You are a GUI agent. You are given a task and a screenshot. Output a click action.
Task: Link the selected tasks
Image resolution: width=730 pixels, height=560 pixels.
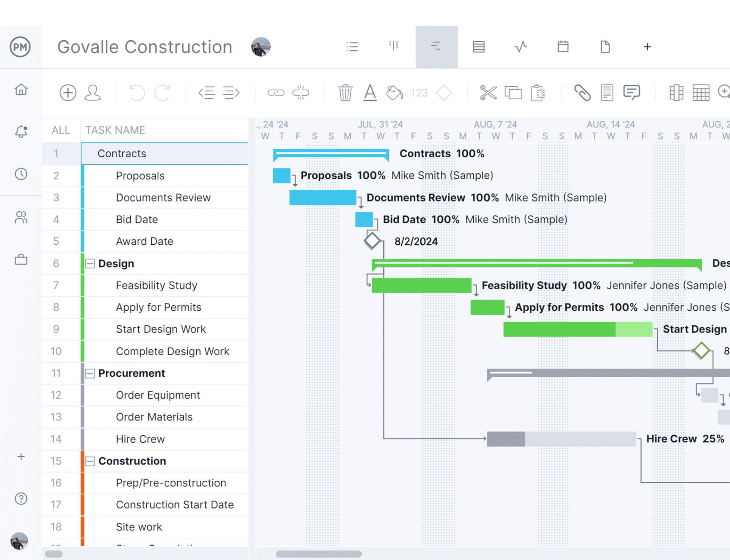pos(277,93)
